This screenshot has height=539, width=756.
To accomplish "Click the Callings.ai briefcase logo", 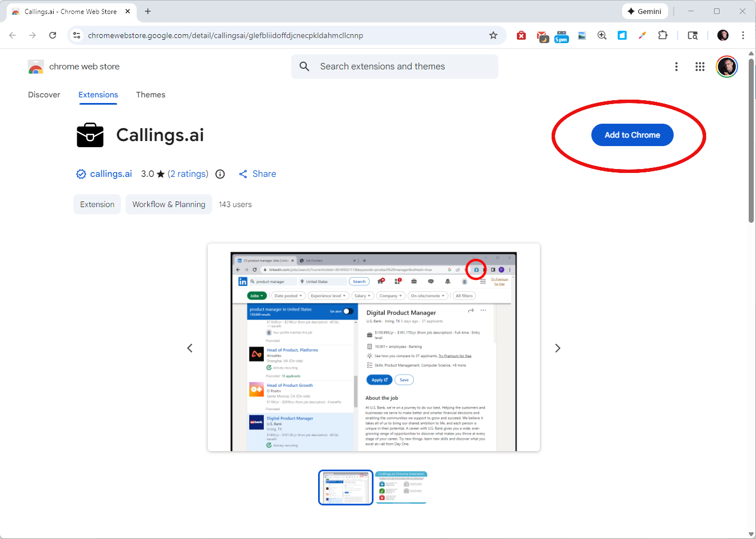I will [90, 135].
